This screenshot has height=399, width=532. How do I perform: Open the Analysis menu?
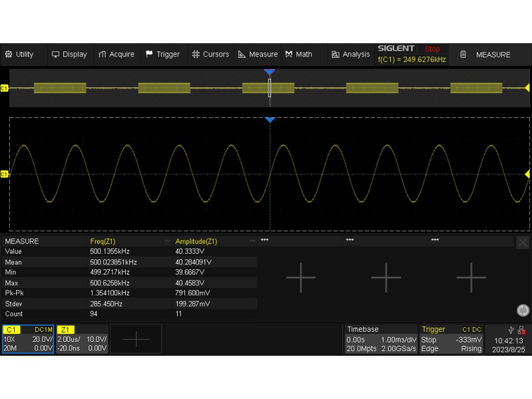[350, 55]
